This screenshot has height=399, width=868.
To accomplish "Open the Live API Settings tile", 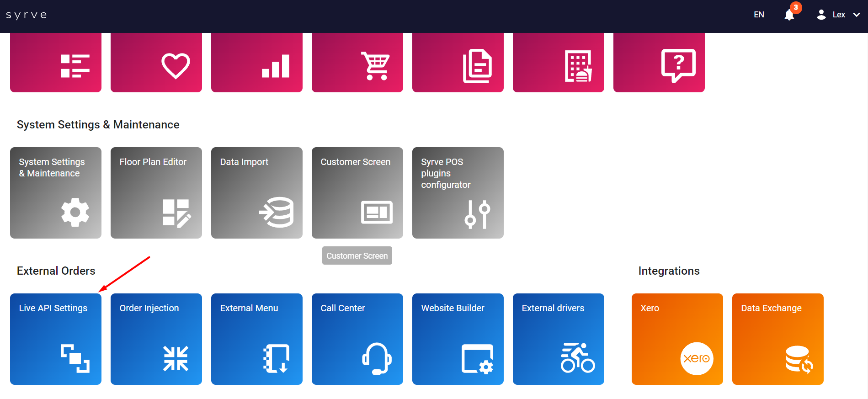I will tap(56, 339).
